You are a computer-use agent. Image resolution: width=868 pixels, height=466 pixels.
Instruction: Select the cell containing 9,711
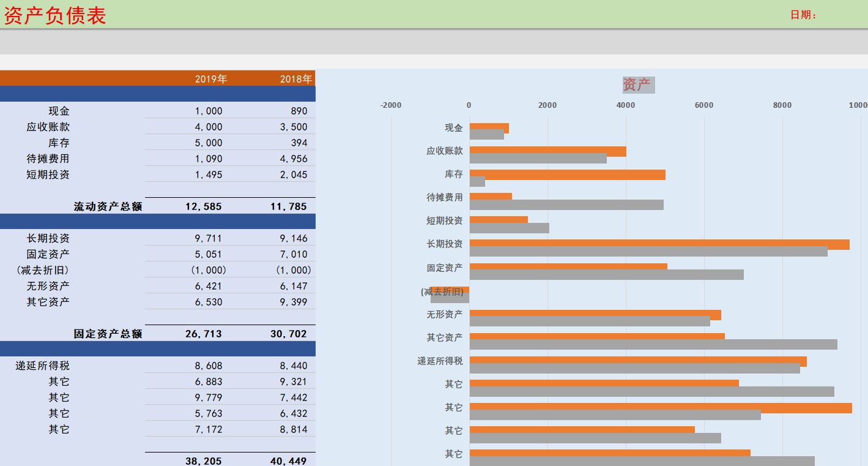tap(209, 238)
